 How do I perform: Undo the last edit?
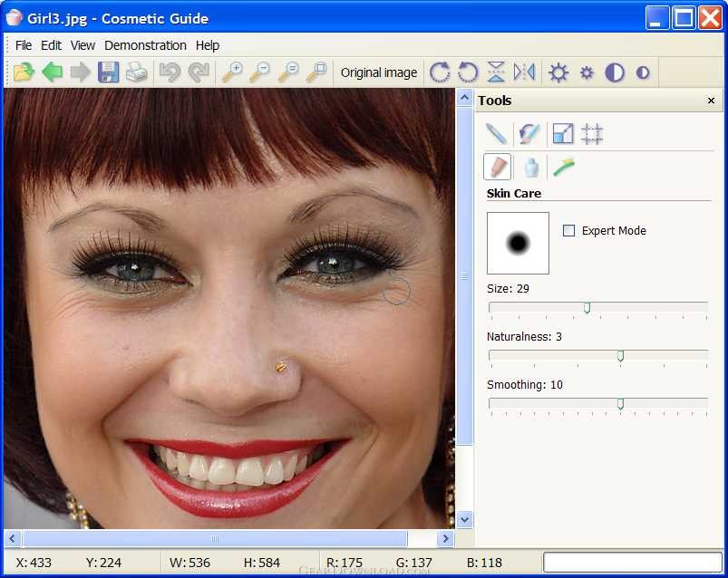170,72
